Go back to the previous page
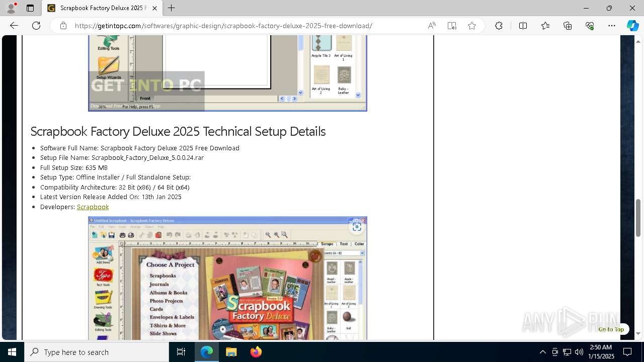The height and width of the screenshot is (362, 644). point(14,26)
